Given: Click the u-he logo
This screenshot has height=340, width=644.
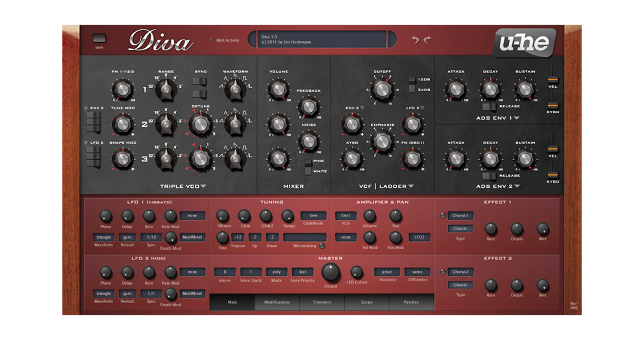Looking at the screenshot, I should tap(524, 43).
